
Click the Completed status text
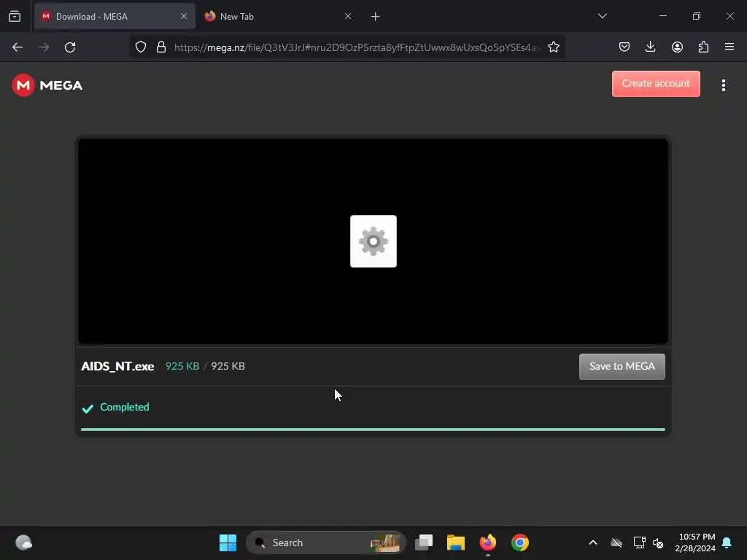tap(124, 407)
